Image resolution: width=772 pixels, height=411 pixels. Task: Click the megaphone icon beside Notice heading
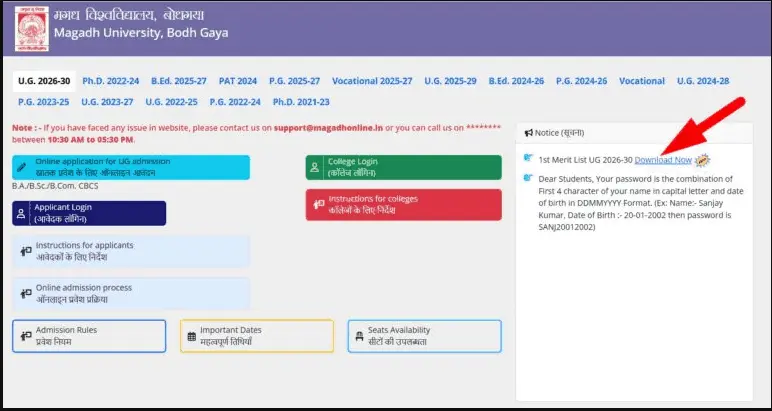click(x=528, y=133)
